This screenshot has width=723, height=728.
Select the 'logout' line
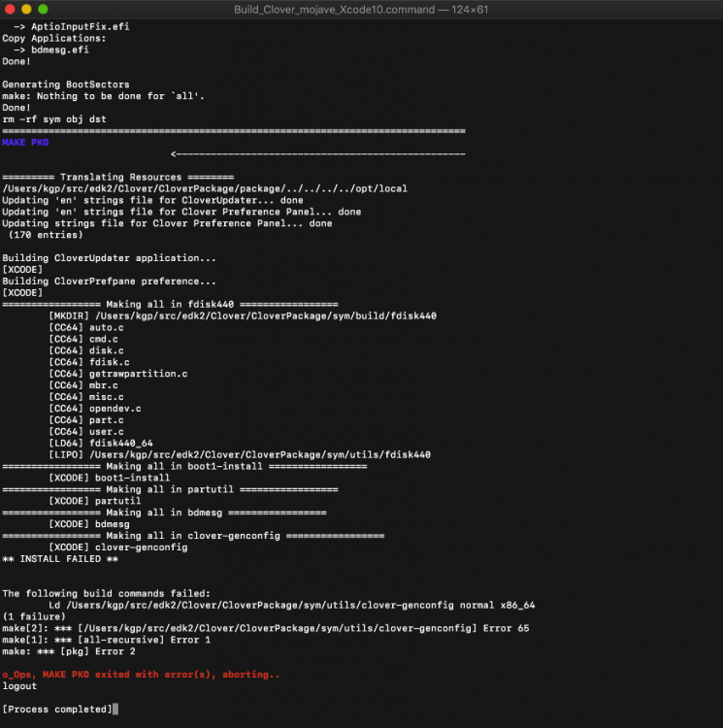tap(19, 686)
